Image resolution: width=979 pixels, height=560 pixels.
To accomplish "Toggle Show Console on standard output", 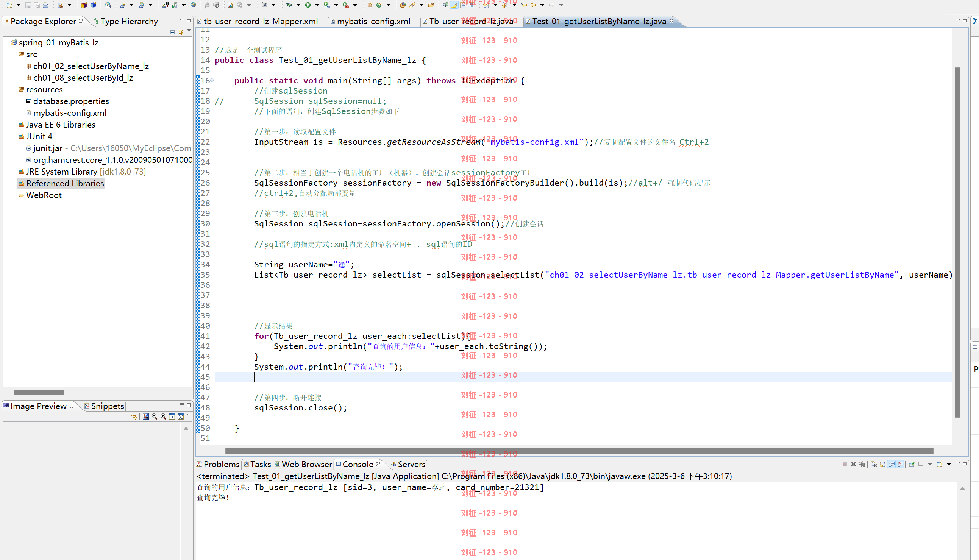I will coord(892,464).
